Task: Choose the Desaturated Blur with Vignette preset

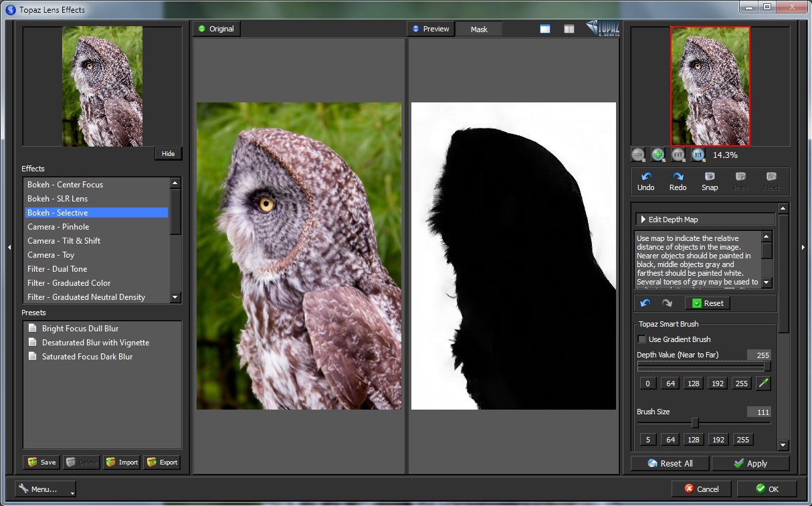Action: click(x=96, y=343)
